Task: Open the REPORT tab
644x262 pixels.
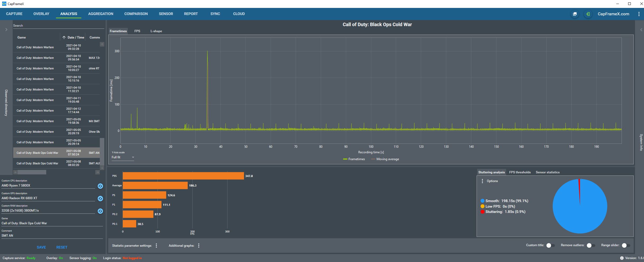Action: [x=191, y=14]
